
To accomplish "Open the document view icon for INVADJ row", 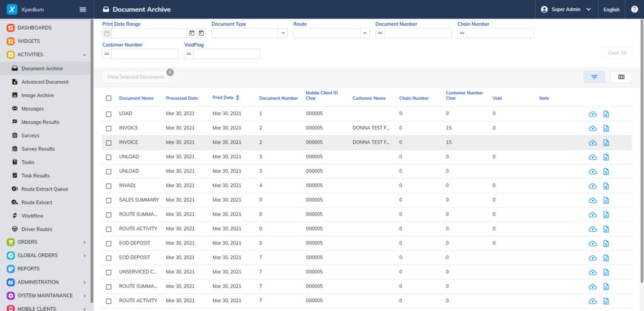I will point(606,186).
